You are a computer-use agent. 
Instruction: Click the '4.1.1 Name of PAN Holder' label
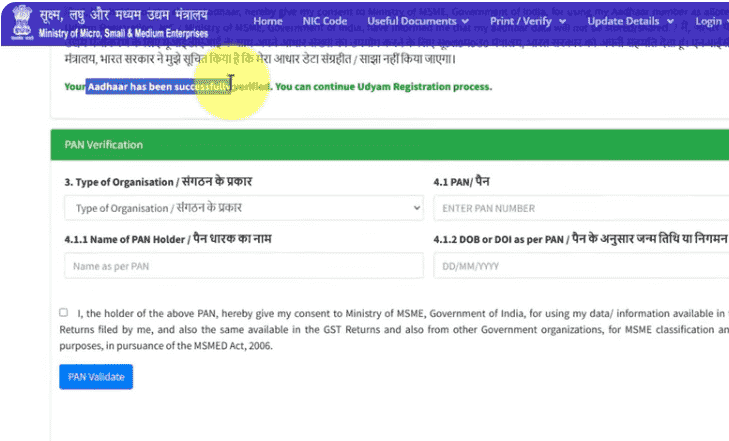coord(167,239)
